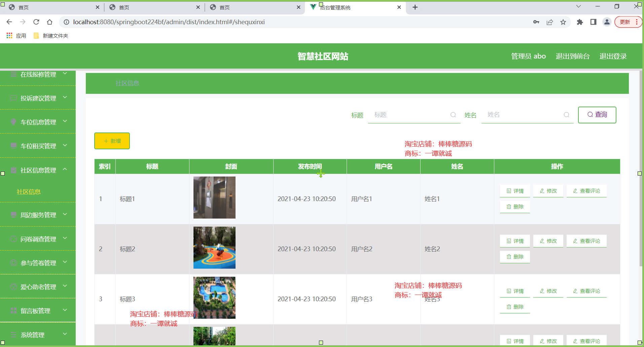644x347 pixels.
Task: Expand 系统管理 sidebar menu
Action: pos(38,335)
